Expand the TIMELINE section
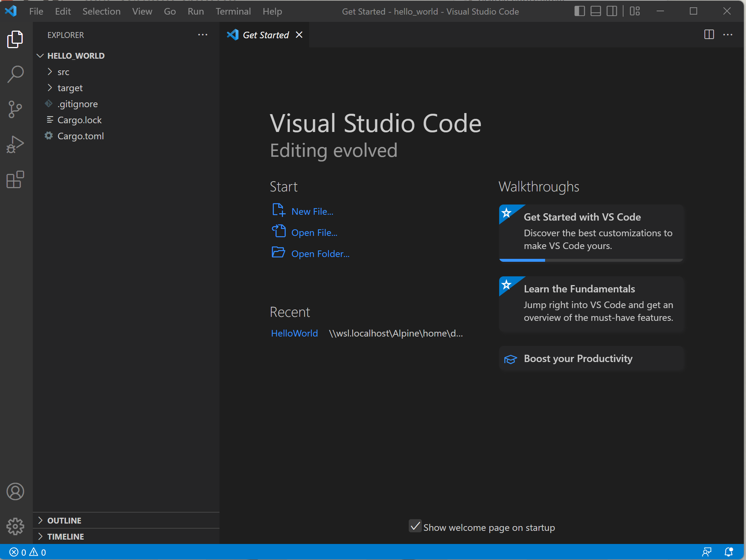 pos(66,537)
